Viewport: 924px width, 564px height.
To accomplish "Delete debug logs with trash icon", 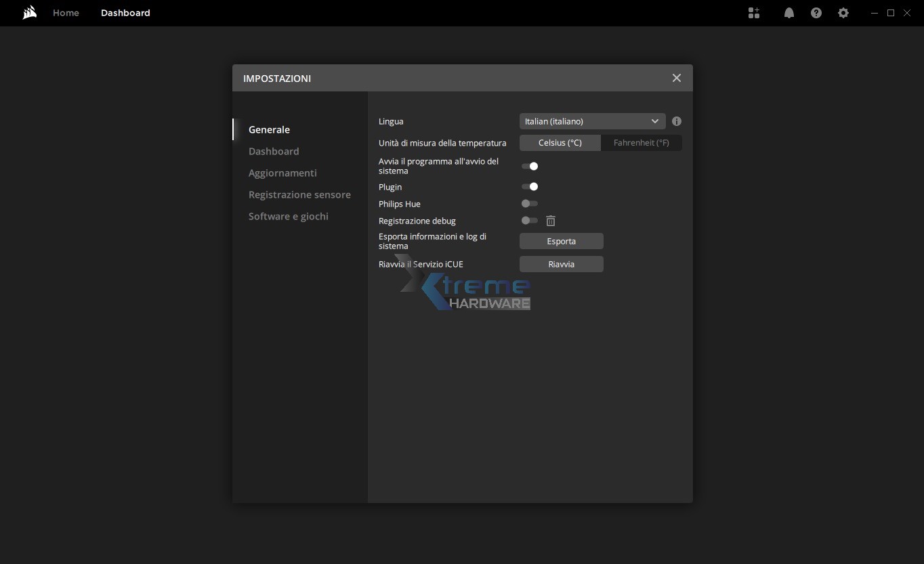I will pyautogui.click(x=551, y=221).
